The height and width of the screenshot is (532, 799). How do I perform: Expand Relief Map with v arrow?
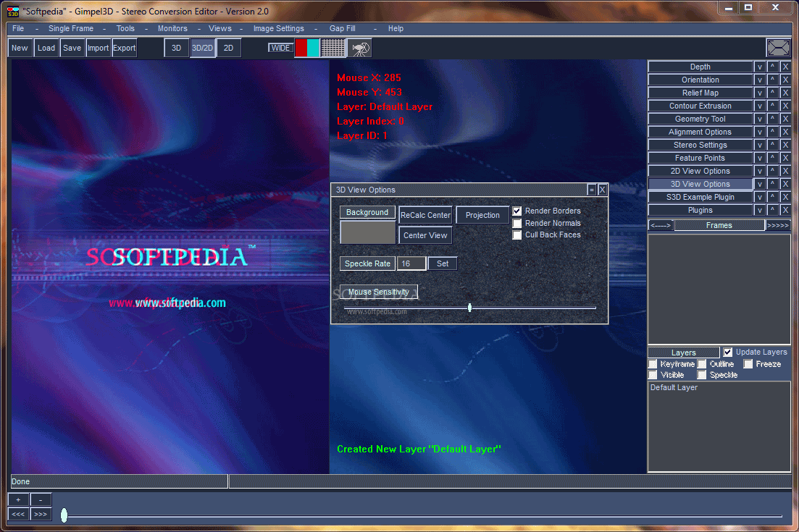760,93
